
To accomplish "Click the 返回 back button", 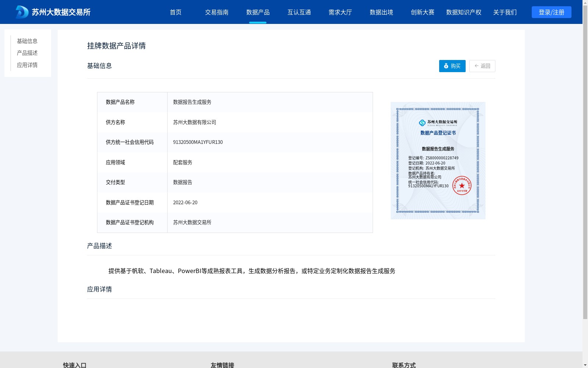I will pyautogui.click(x=482, y=66).
